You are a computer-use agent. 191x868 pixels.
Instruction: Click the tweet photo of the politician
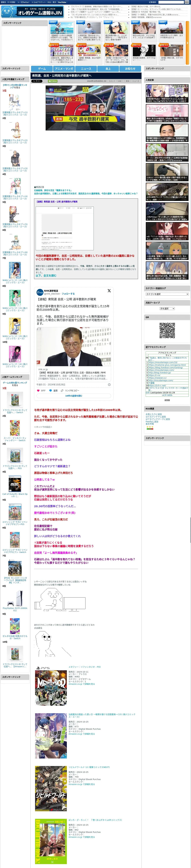click(x=74, y=347)
